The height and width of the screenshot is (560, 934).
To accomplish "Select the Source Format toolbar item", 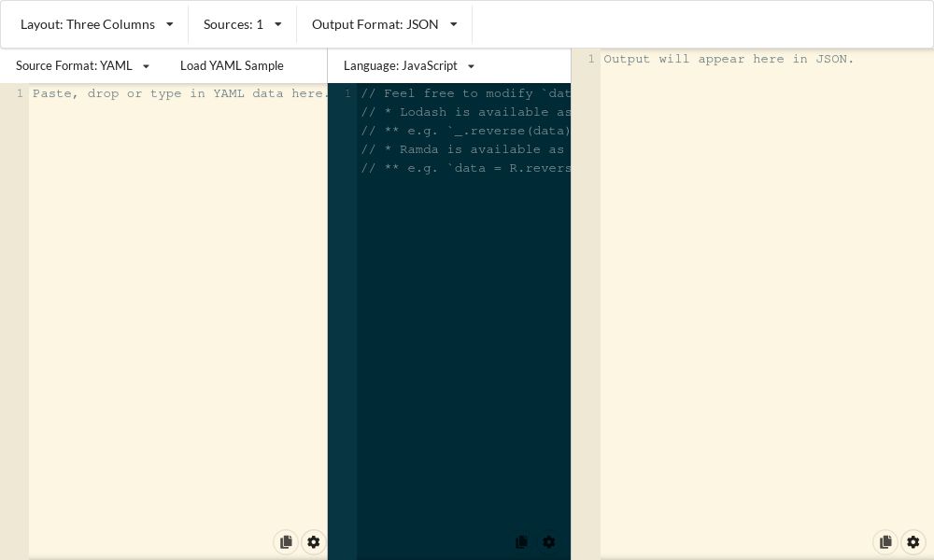I will click(x=74, y=66).
